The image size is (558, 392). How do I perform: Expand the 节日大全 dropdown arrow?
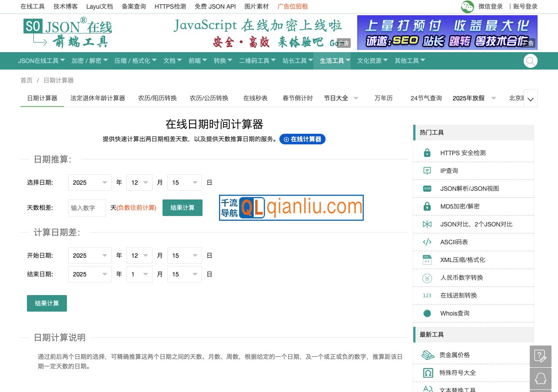(x=356, y=98)
